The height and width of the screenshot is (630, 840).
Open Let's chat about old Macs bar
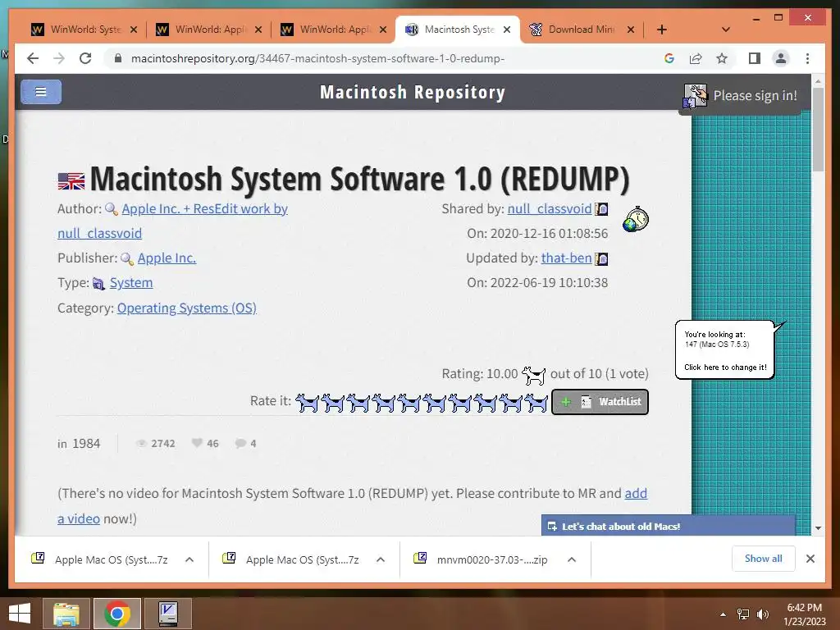pyautogui.click(x=668, y=526)
